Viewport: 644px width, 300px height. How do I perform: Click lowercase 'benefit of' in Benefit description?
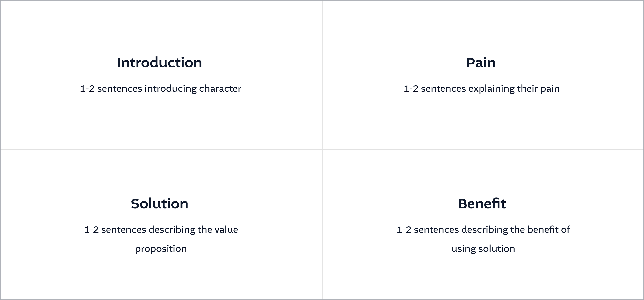coord(549,230)
